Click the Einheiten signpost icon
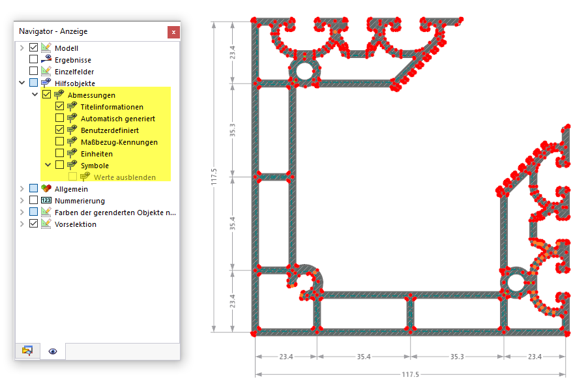588x384 pixels. [72, 153]
